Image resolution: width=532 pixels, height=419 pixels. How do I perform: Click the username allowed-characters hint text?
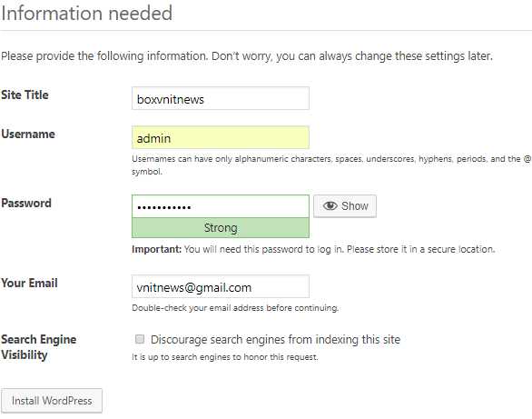(331, 165)
